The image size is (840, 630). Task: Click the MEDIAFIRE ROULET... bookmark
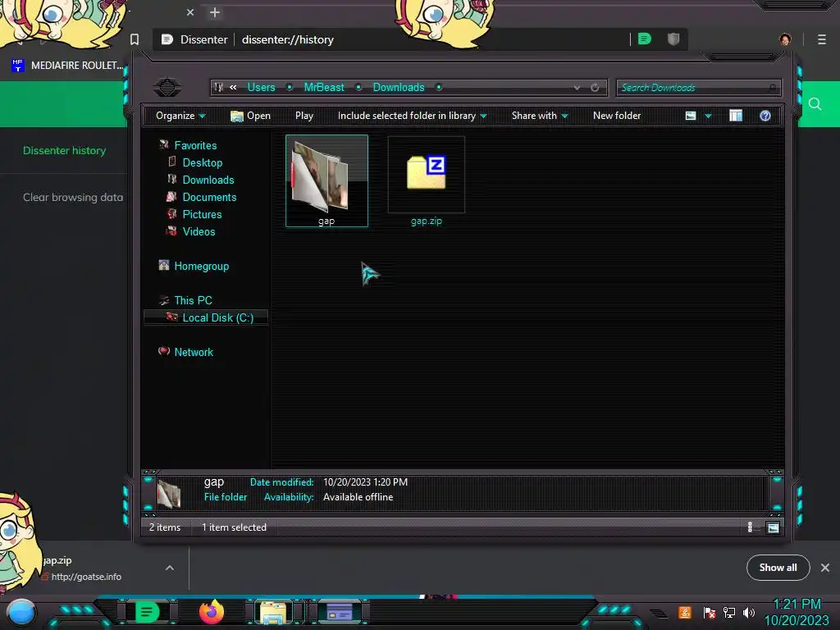(67, 66)
